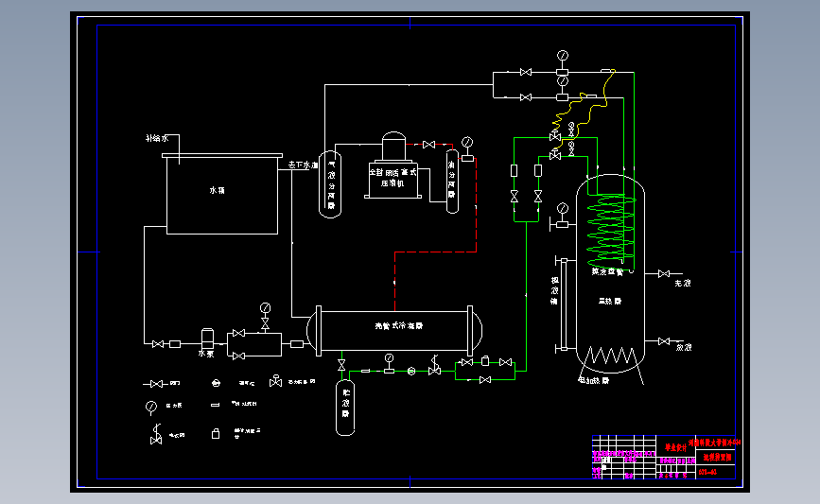
Task: Select the 贮液器 liquid receiver vessel
Action: tap(345, 408)
